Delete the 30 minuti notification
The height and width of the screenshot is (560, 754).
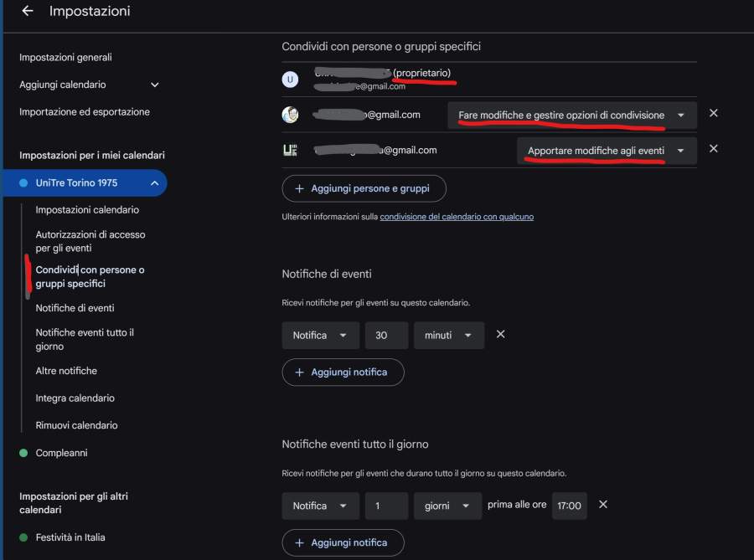click(x=500, y=334)
